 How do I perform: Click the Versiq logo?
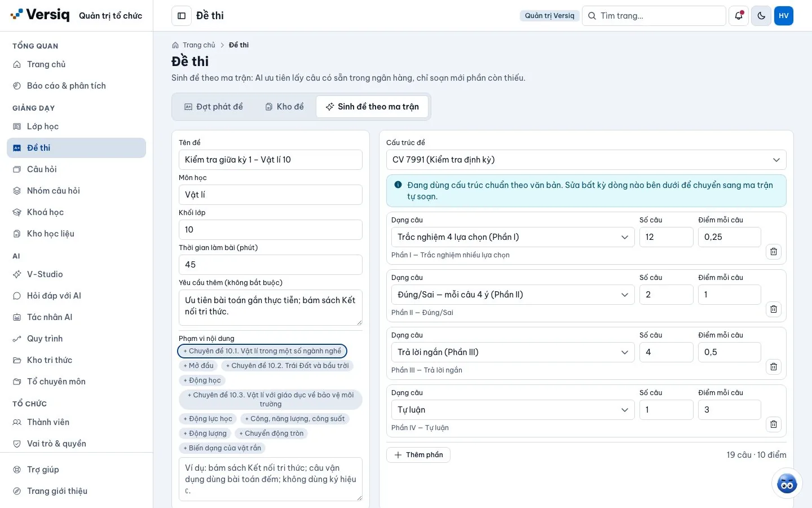pyautogui.click(x=40, y=15)
